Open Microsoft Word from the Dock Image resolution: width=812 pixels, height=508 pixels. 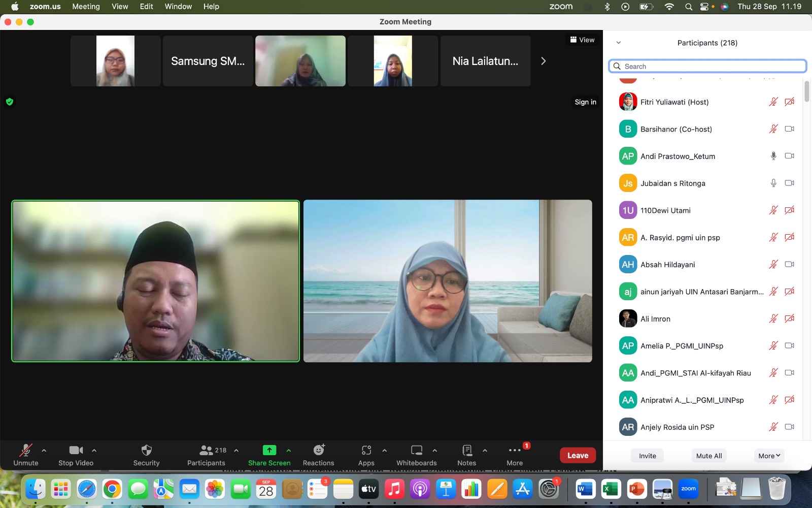click(585, 489)
